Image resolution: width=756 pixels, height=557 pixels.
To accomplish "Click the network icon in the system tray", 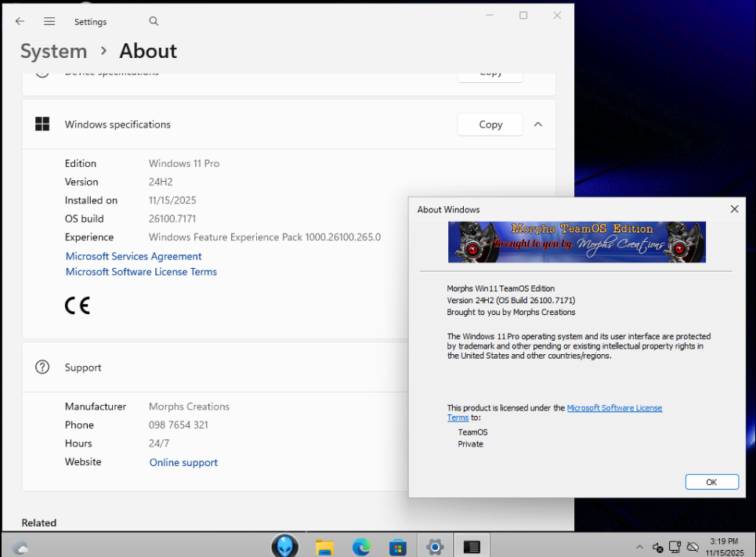I will 675,547.
